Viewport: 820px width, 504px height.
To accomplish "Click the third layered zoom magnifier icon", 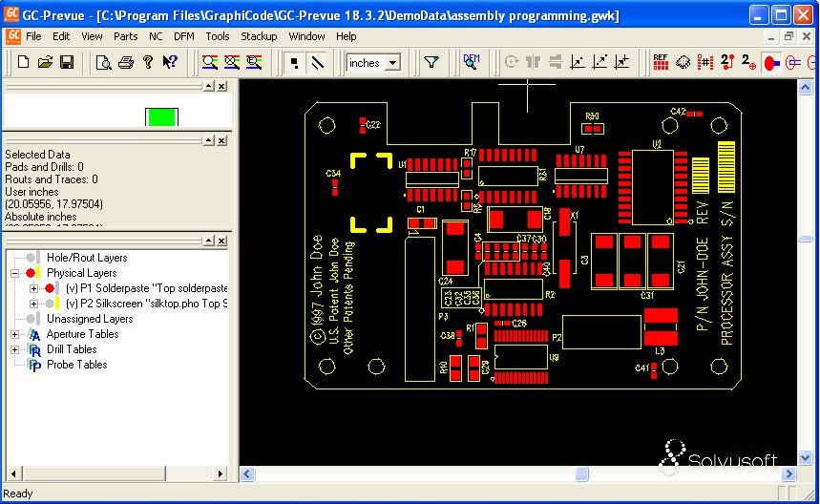I will 254,62.
